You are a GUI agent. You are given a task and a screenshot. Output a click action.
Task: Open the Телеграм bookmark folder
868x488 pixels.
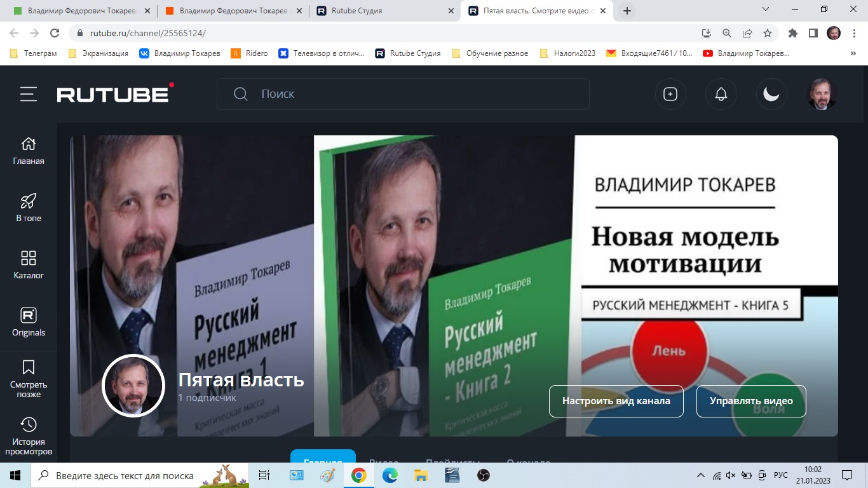click(34, 53)
